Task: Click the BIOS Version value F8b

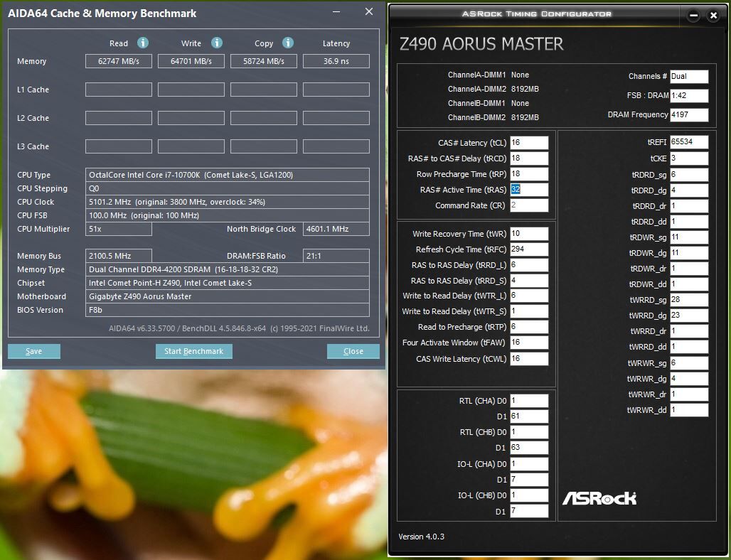Action: [228, 310]
